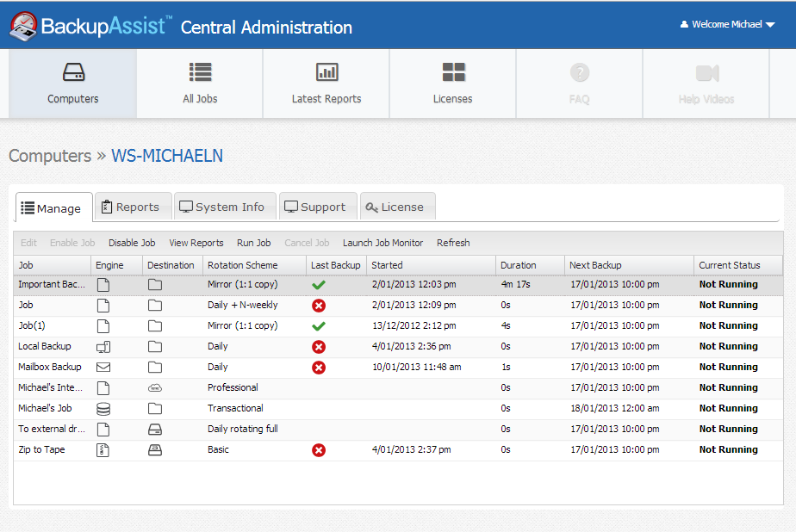Switch to the System Info tab
The width and height of the screenshot is (796, 532).
pos(225,207)
